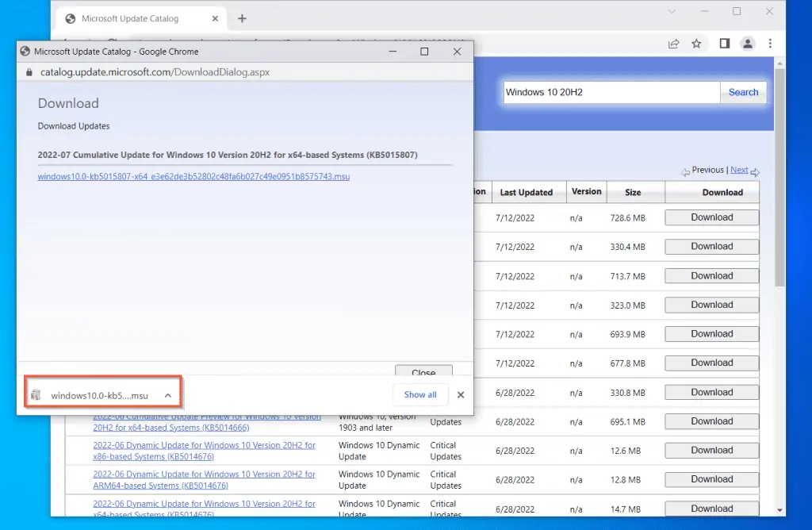The image size is (812, 530).
Task: Download the 330.4 MB update
Action: coord(711,247)
